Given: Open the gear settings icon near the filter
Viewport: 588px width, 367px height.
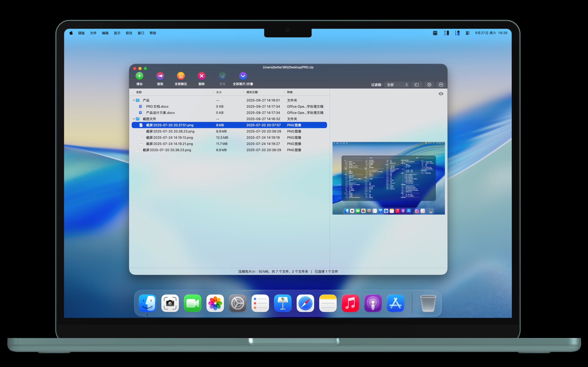Looking at the screenshot, I should [x=429, y=85].
